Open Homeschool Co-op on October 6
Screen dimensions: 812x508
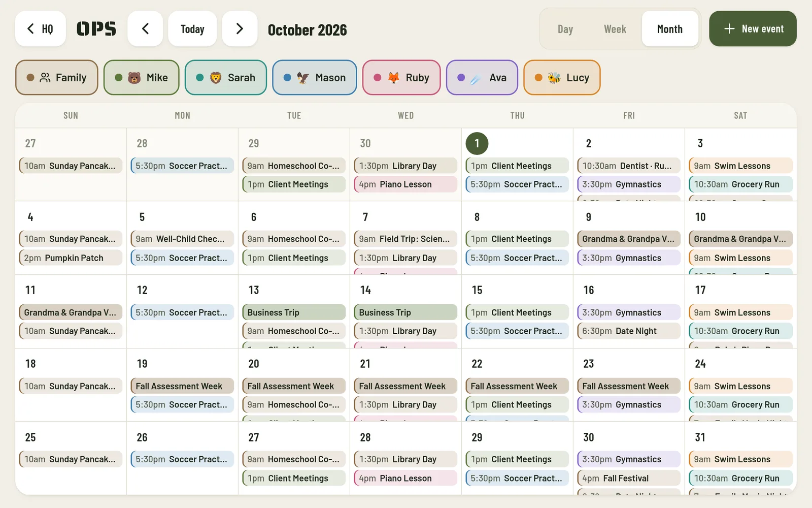coord(294,239)
